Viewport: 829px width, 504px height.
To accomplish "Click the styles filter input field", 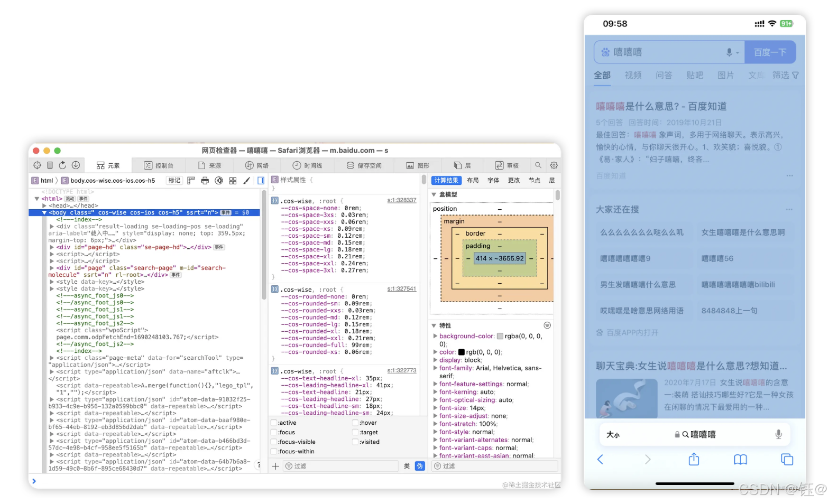I will 341,466.
